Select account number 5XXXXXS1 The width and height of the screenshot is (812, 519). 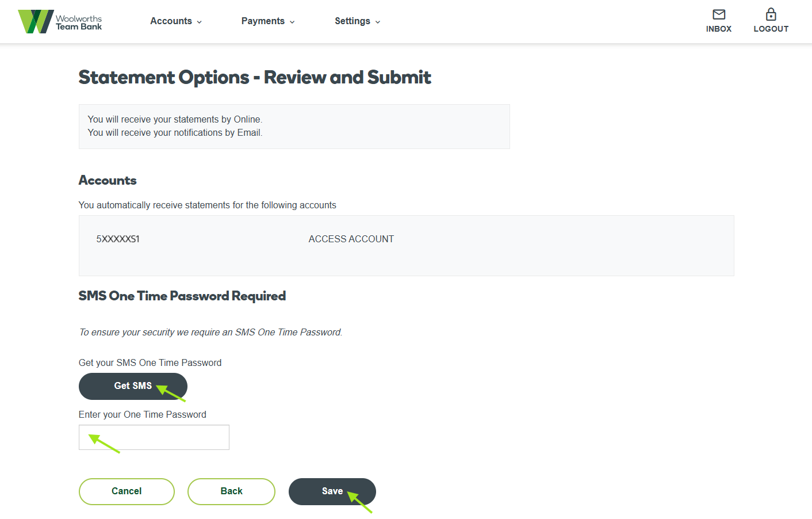118,239
